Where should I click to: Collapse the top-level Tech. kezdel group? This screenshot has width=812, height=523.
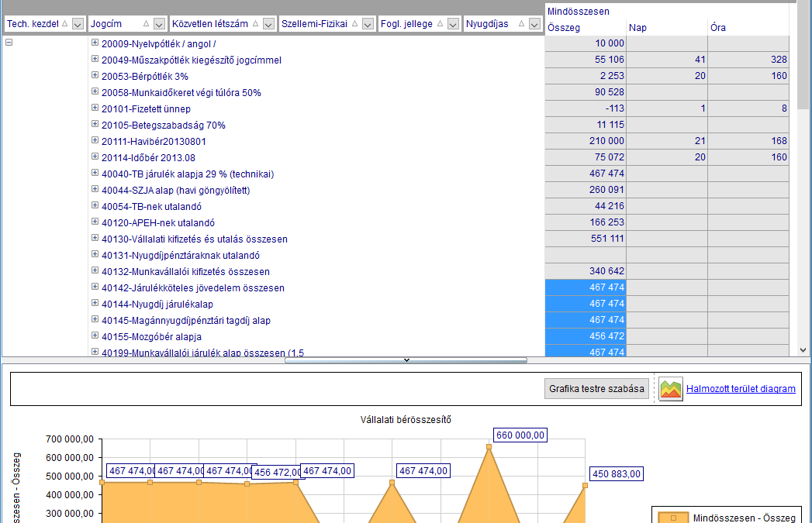pos(9,43)
